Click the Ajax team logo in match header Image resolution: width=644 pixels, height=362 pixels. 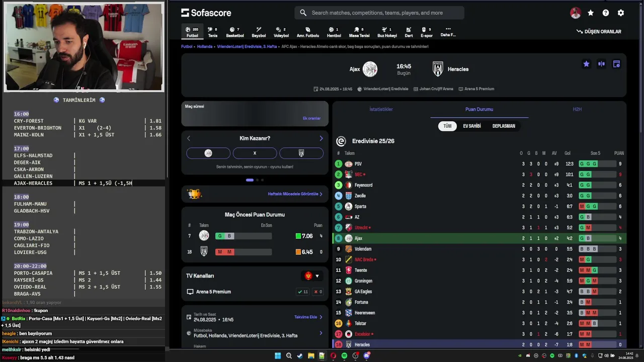tap(370, 69)
